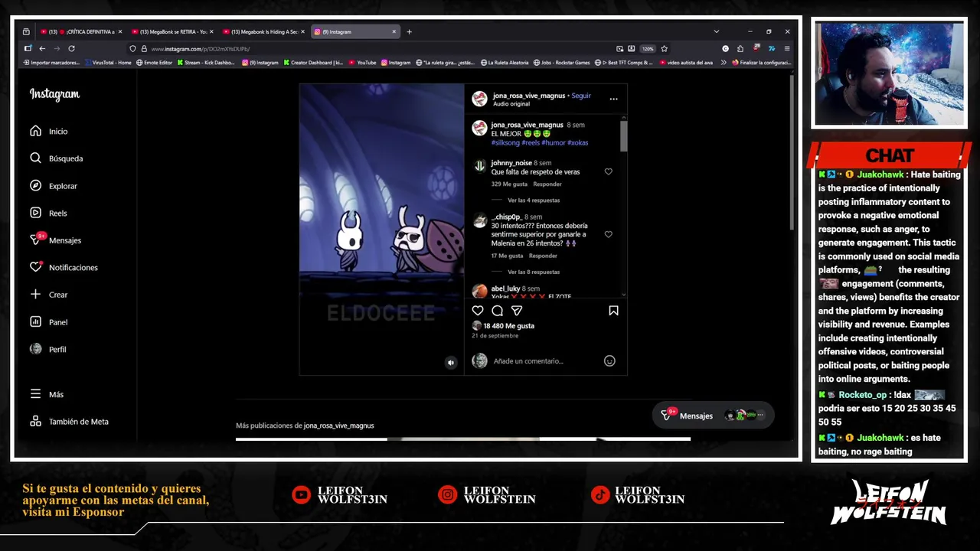Image resolution: width=980 pixels, height=551 pixels.
Task: Switch to MegaBonk se RETIRA tab
Action: 171,31
